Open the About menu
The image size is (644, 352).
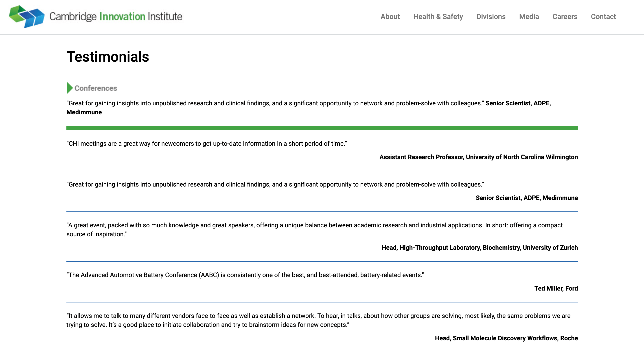point(390,17)
